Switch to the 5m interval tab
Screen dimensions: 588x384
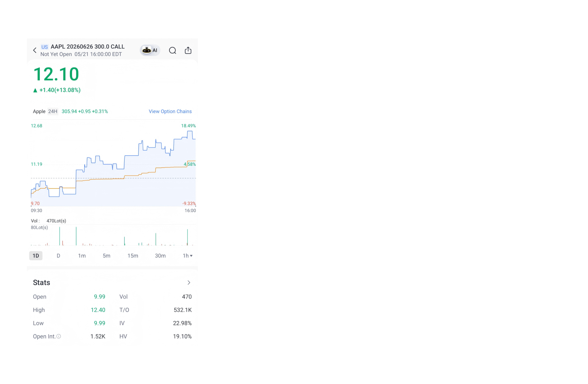(x=107, y=256)
